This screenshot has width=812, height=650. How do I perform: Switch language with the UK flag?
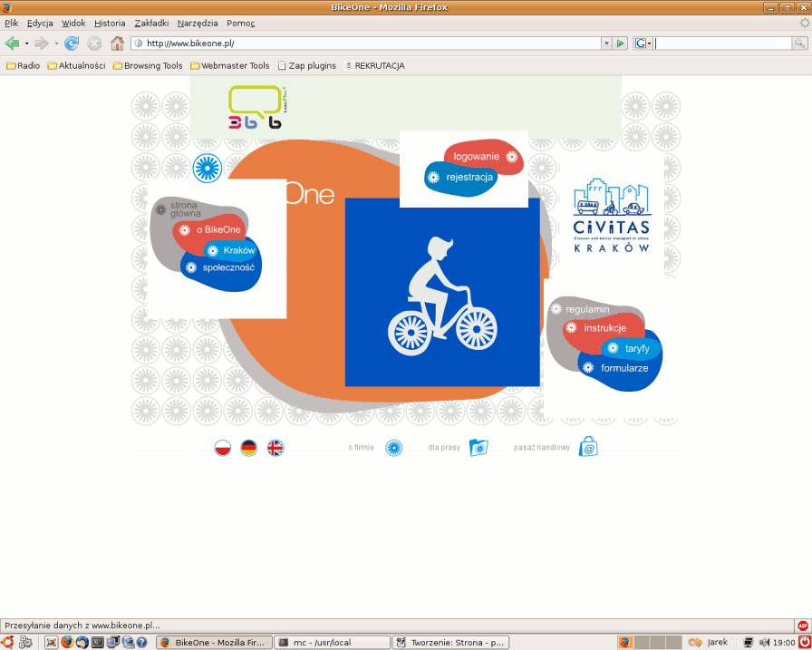tap(275, 448)
